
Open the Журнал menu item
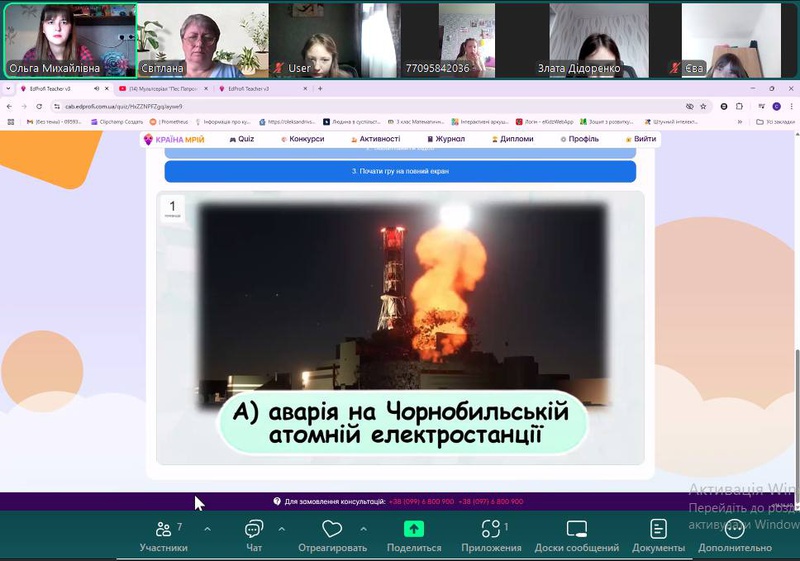[446, 139]
